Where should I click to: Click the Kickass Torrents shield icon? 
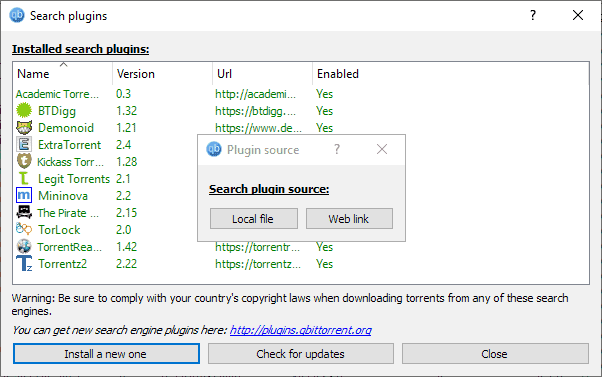[x=24, y=161]
